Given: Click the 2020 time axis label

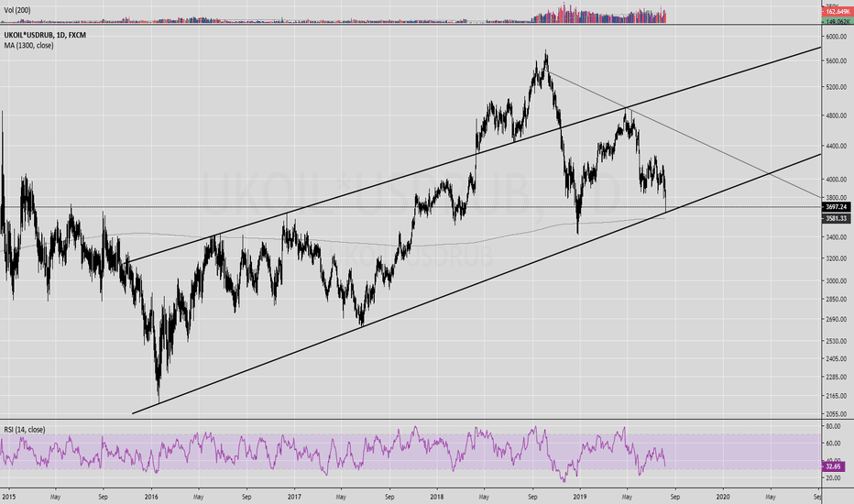Looking at the screenshot, I should click(x=723, y=497).
